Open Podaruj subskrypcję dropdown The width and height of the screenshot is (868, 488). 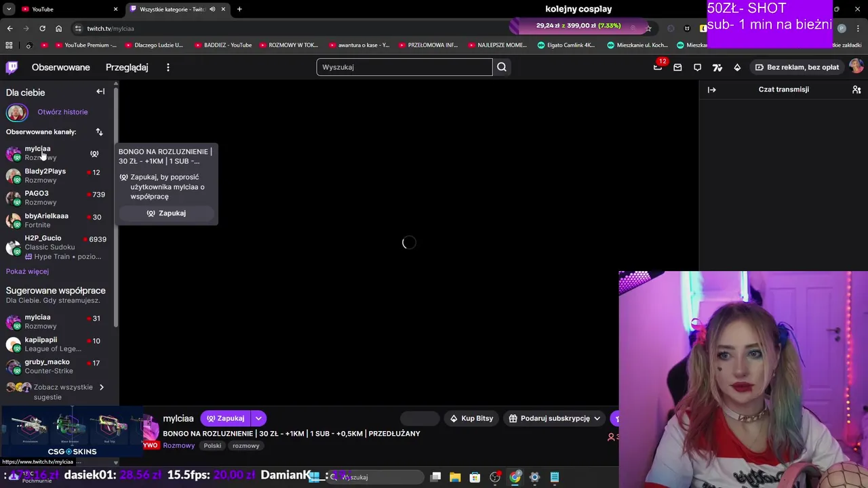coord(555,418)
